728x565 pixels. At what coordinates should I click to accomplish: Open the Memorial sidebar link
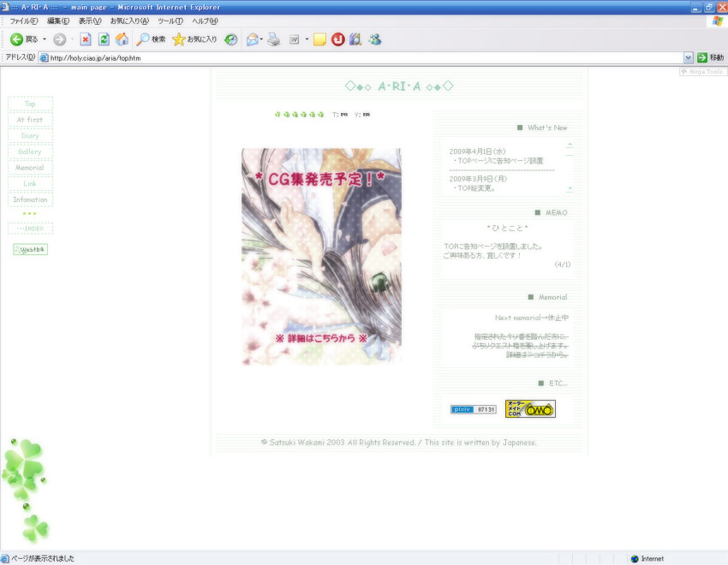tap(30, 168)
